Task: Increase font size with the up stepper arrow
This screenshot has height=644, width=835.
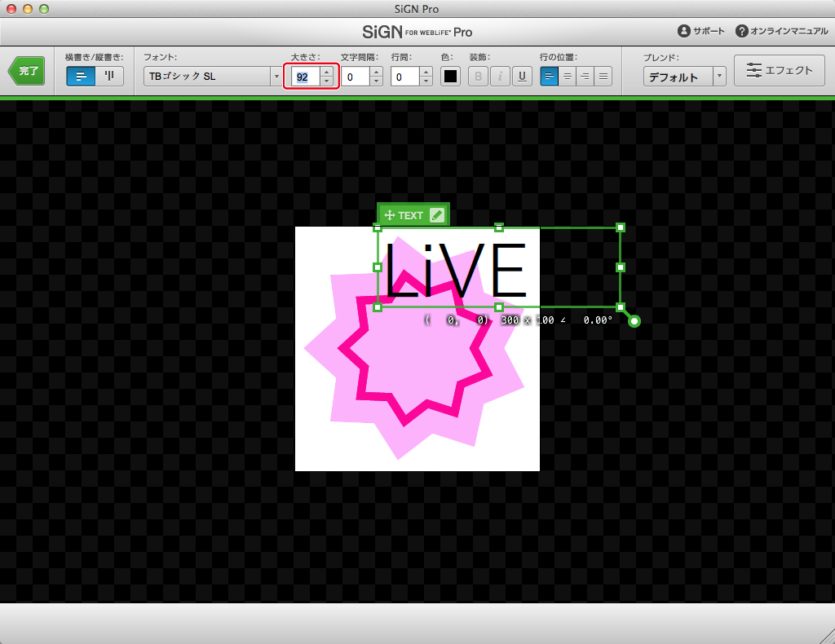Action: [x=326, y=72]
